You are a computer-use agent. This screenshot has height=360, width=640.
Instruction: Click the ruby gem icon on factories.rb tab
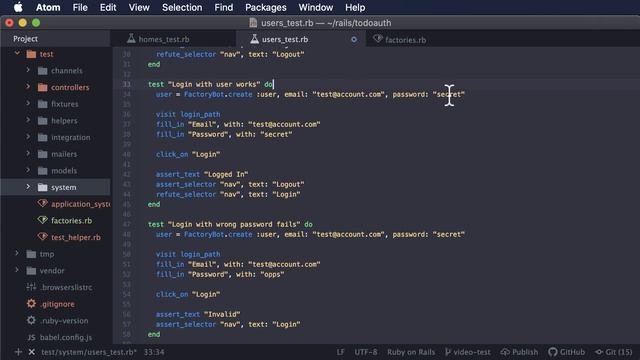378,39
